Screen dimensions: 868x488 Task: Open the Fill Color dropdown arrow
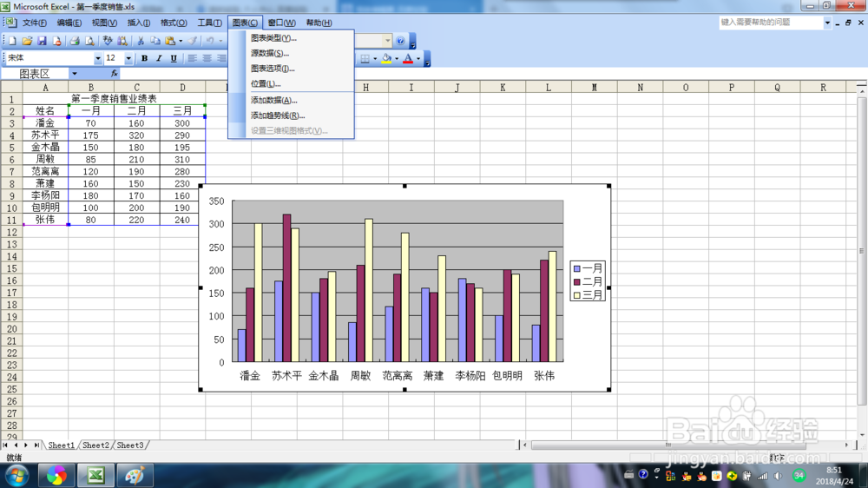397,59
